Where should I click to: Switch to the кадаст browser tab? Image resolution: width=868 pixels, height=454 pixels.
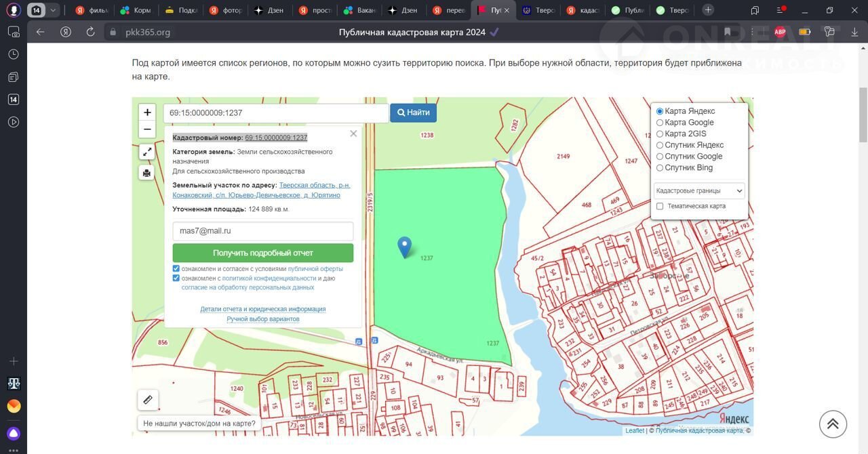(582, 10)
